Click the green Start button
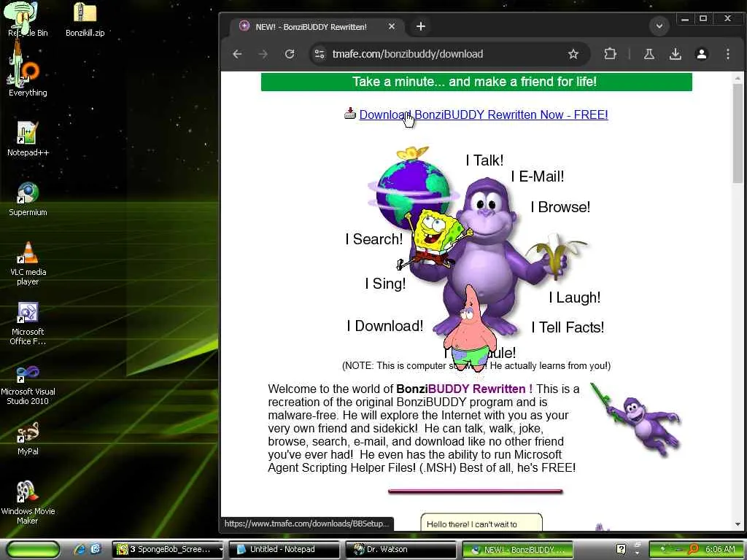 coord(32,549)
